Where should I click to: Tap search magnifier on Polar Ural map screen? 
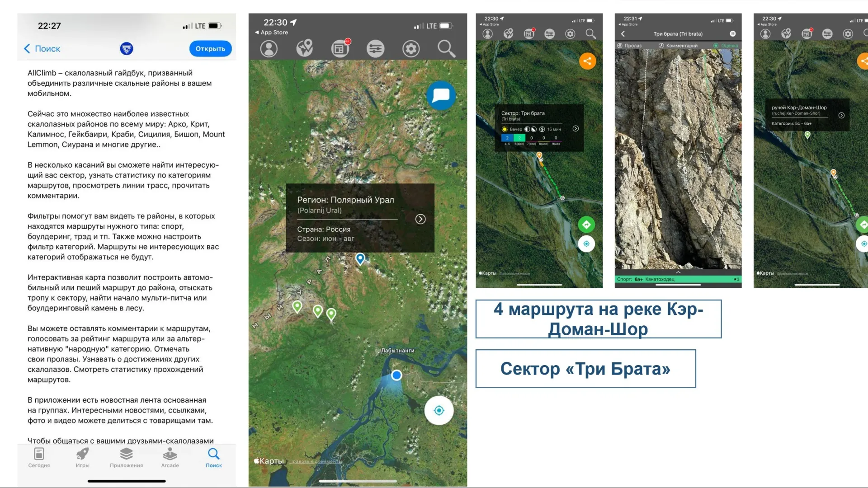tap(446, 48)
